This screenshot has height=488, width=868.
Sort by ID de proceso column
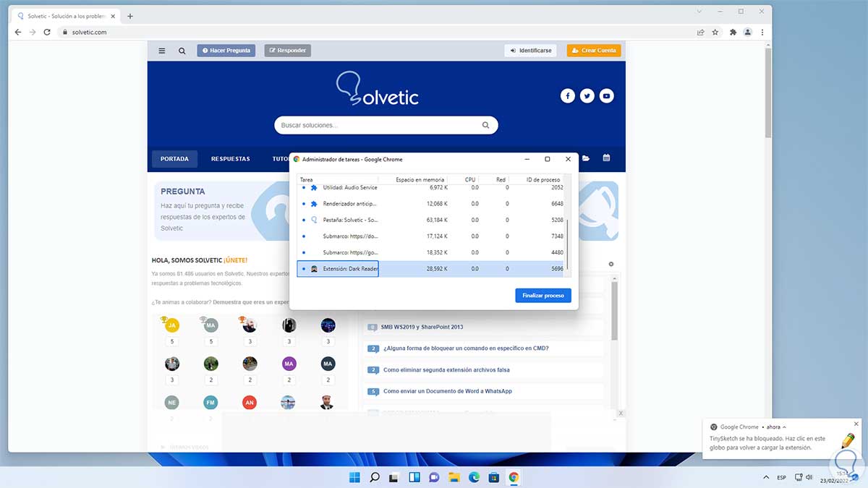click(x=536, y=179)
